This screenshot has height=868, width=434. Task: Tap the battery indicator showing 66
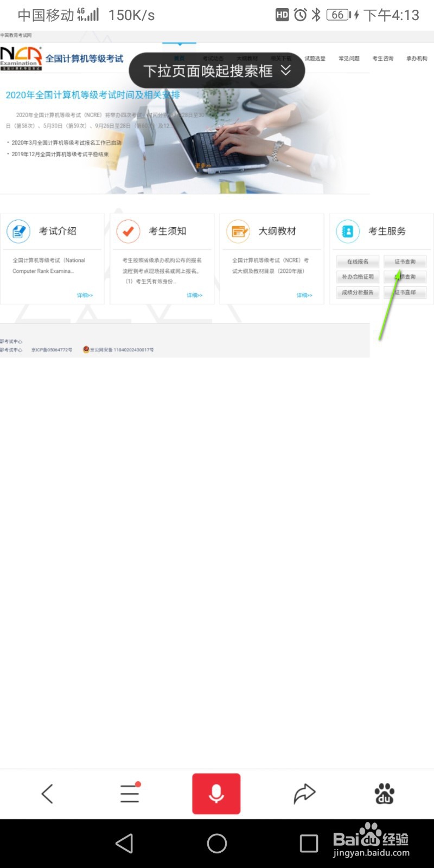click(x=339, y=15)
